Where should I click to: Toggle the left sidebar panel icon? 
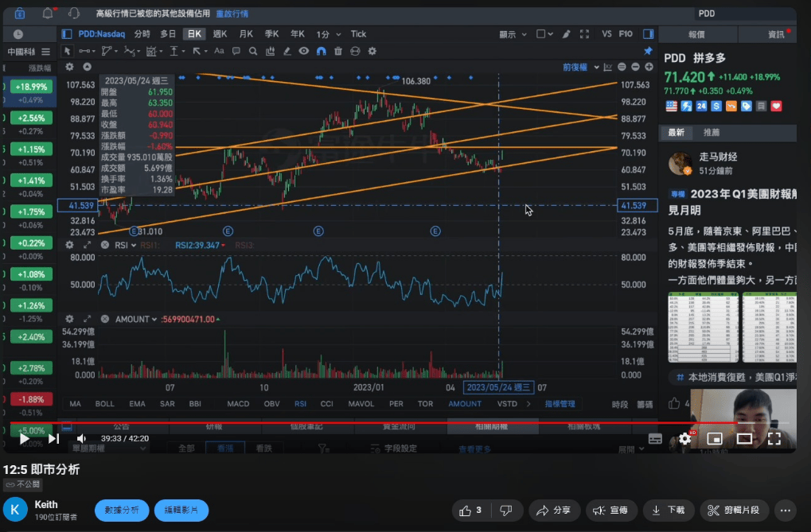(x=67, y=34)
